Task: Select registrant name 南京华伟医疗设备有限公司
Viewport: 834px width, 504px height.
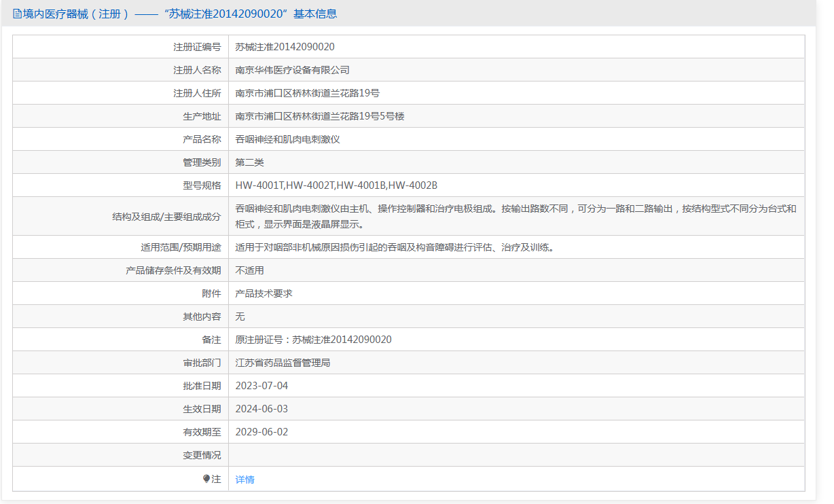Action: [292, 70]
